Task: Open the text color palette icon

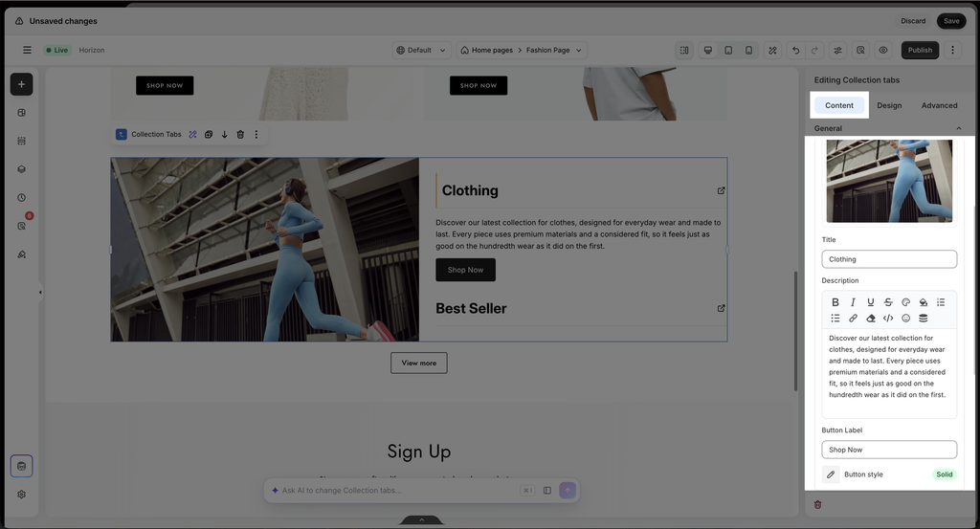Action: 905,302
